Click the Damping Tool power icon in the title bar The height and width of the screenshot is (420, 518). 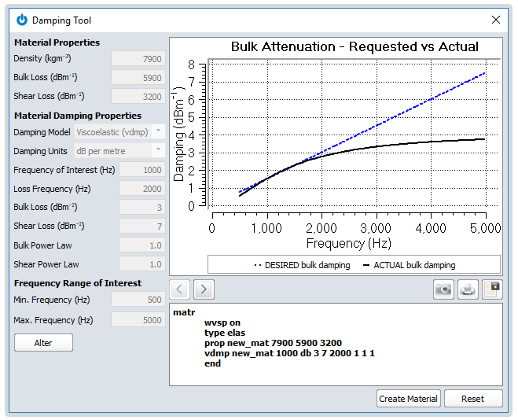22,20
